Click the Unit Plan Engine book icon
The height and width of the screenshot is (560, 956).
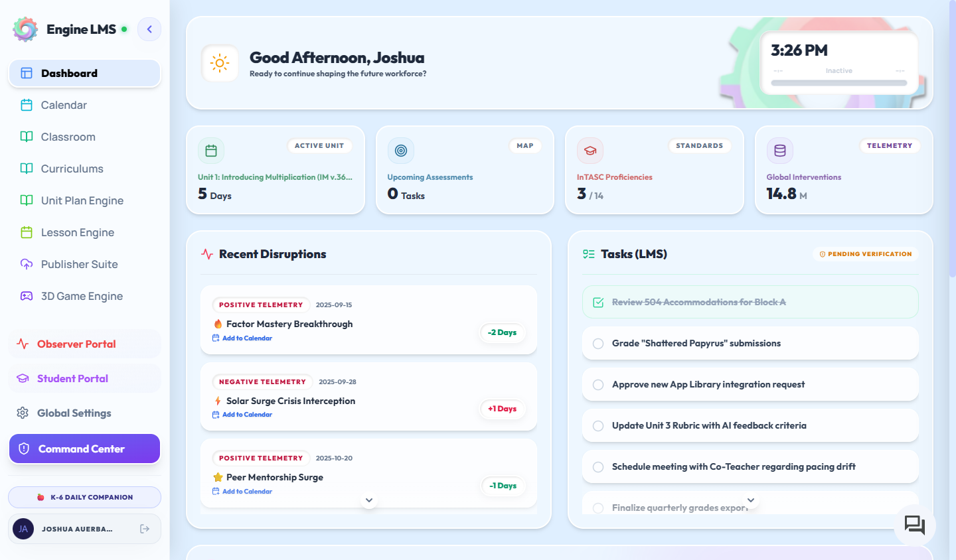pos(27,200)
